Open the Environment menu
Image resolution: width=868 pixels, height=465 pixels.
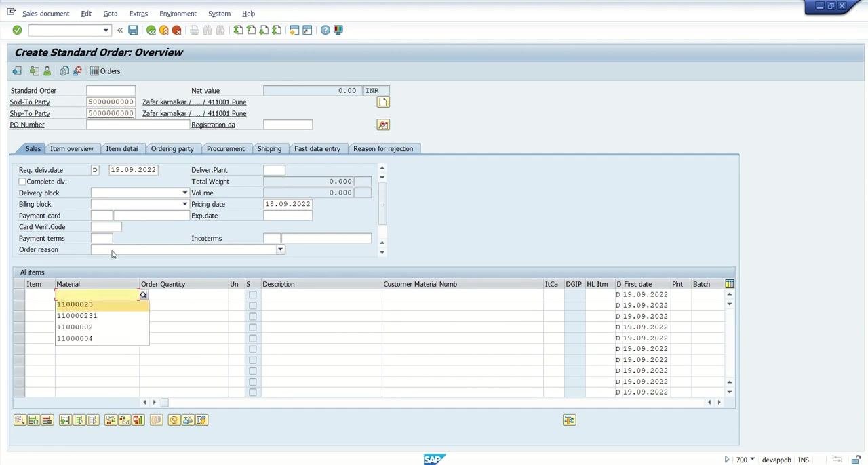pos(178,14)
